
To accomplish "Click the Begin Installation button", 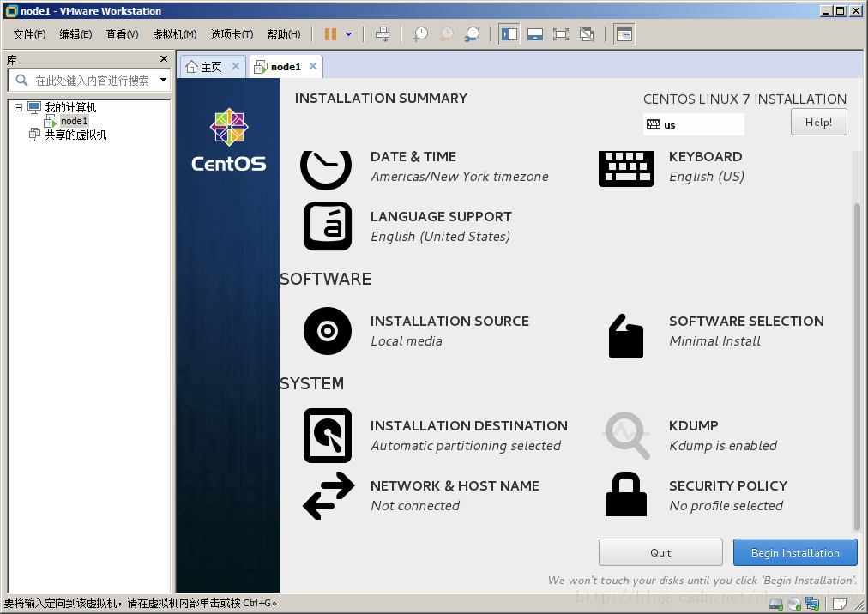I will click(x=795, y=552).
